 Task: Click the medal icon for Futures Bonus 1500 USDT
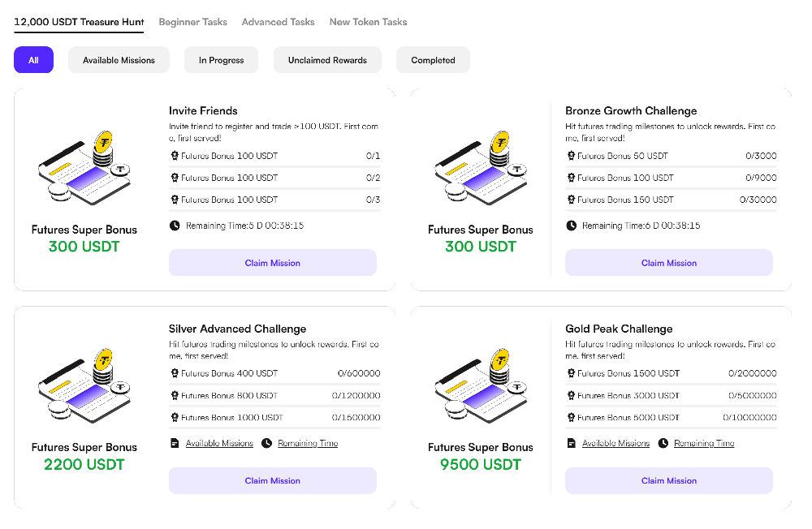coord(571,373)
